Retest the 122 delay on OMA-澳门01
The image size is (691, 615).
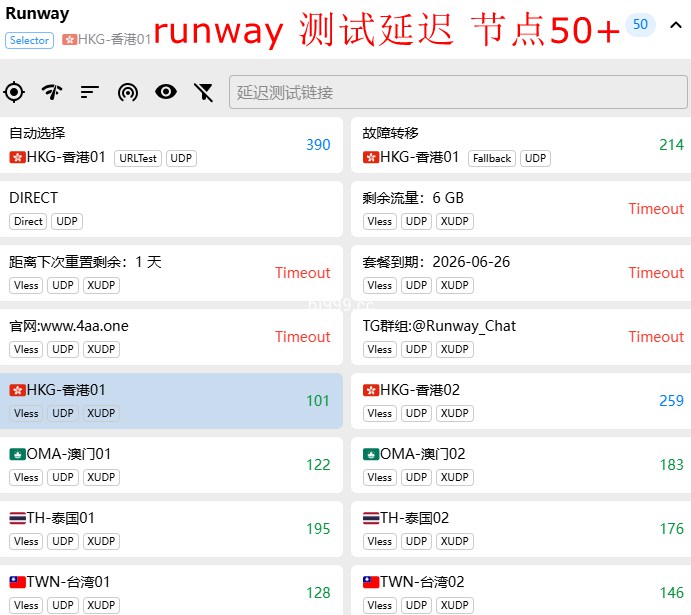[318, 464]
